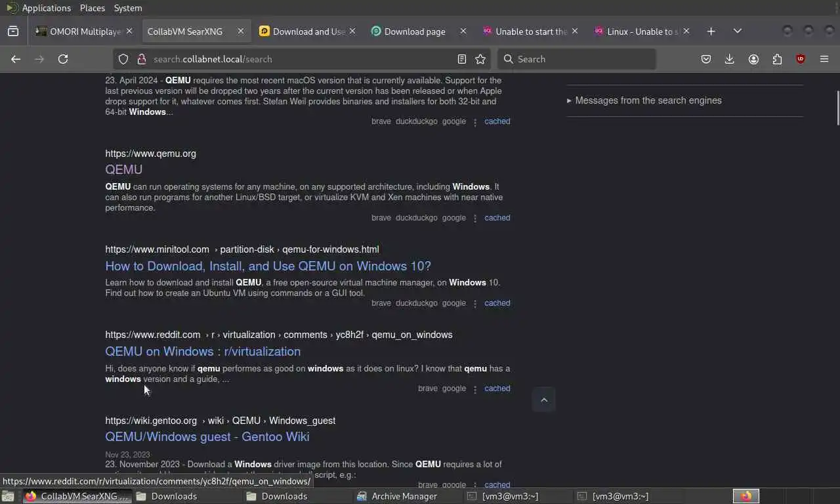Click https://wiki.gentoo.org URL text
Viewport: 840px width, 504px height.
tap(151, 421)
